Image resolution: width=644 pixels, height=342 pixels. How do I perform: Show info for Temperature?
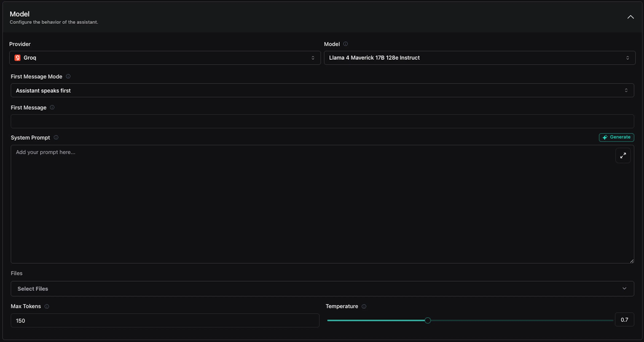click(364, 306)
